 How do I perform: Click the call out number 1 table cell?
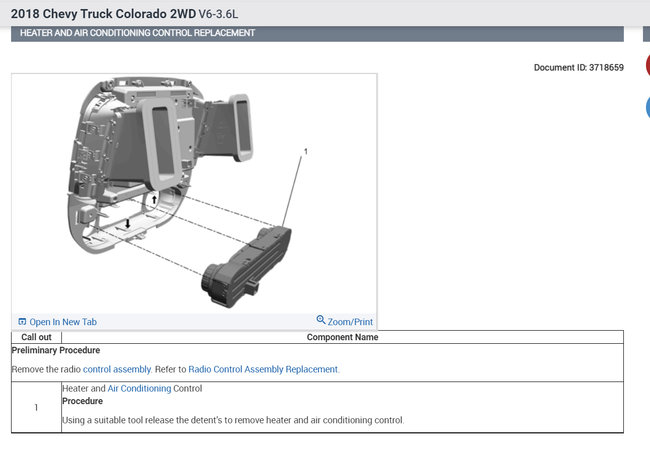pyautogui.click(x=36, y=407)
